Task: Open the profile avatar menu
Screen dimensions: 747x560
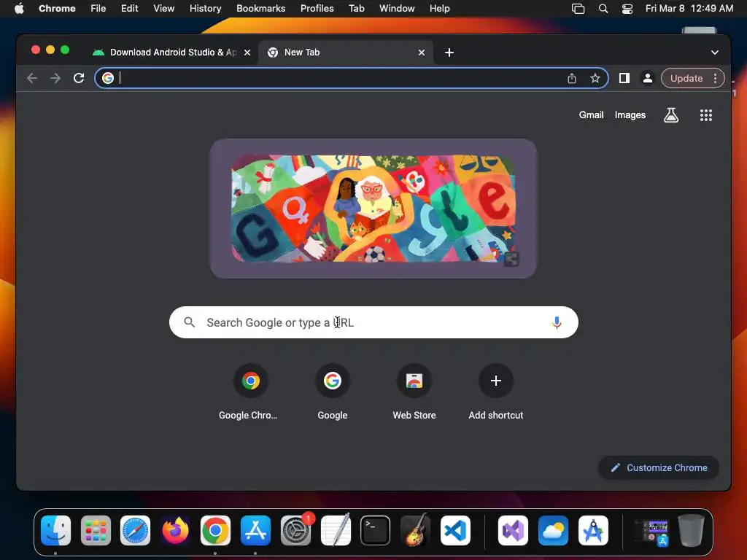Action: point(648,78)
